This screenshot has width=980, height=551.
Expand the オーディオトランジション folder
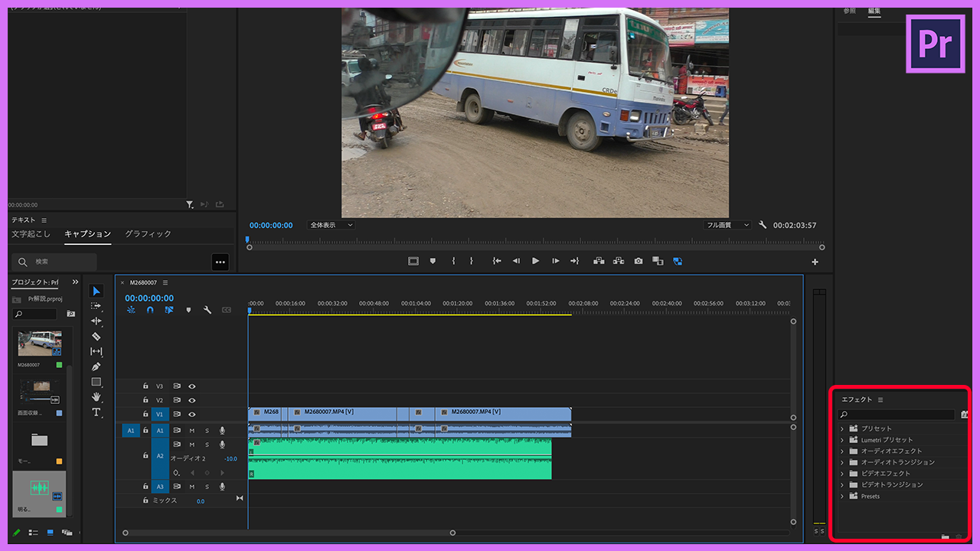843,462
